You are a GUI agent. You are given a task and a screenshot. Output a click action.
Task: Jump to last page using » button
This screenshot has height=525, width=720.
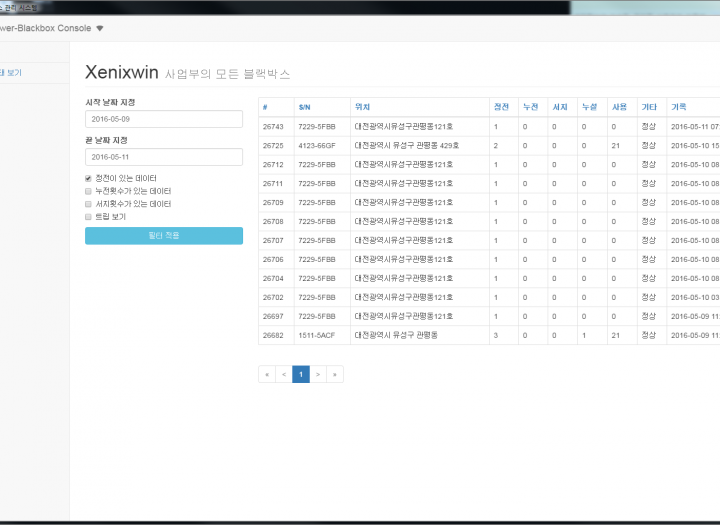[x=335, y=374]
